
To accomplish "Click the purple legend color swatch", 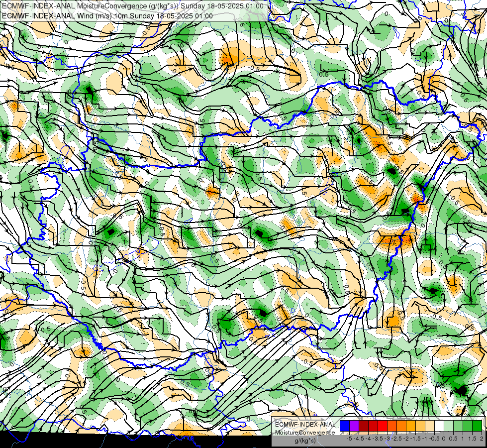I will (354, 426).
